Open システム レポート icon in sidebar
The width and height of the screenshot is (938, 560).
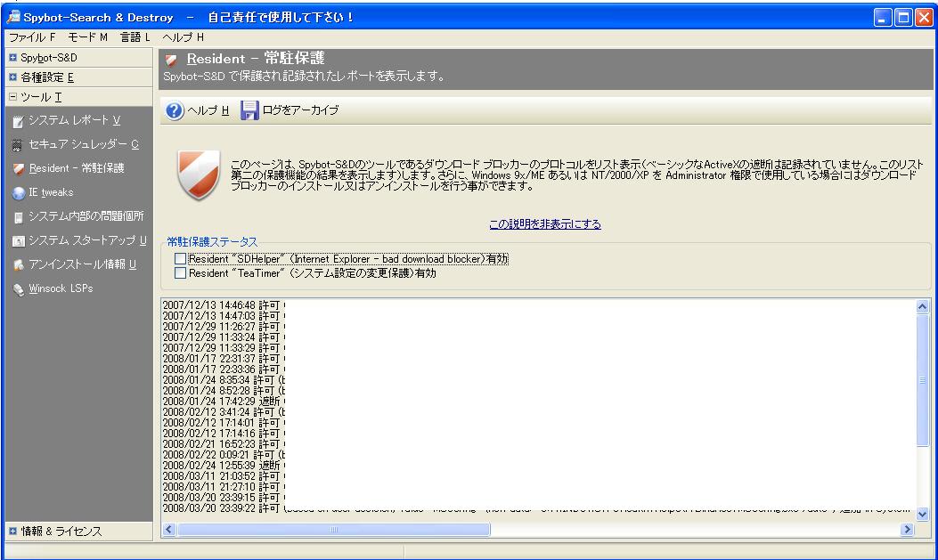(x=18, y=121)
